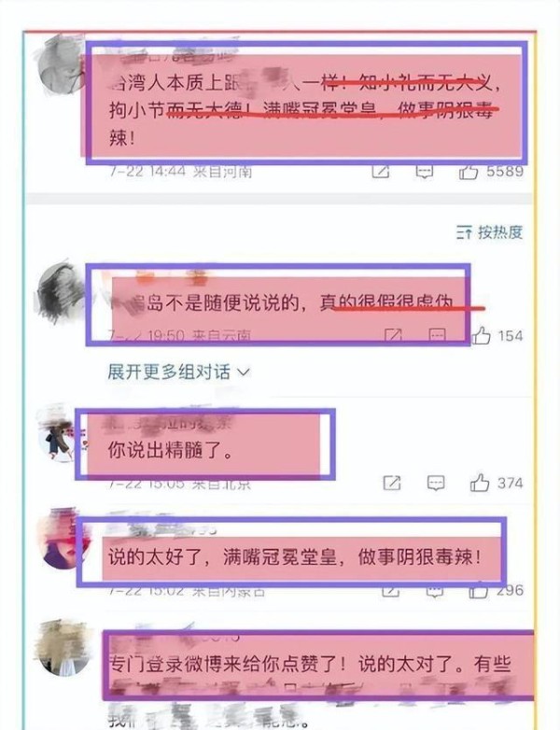Share the 你说出精髓了 comment
Image resolution: width=560 pixels, height=730 pixels.
392,483
